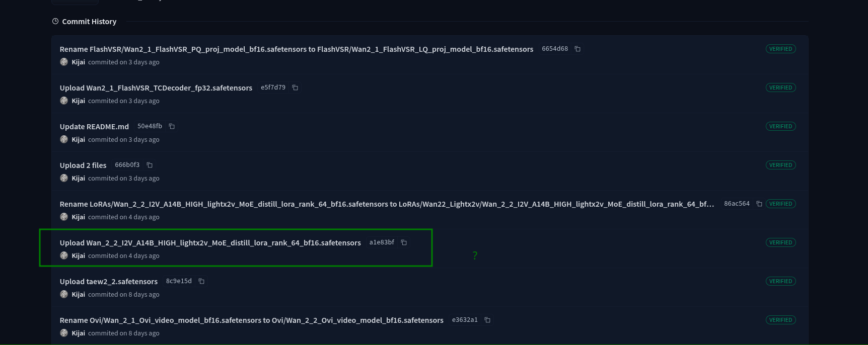Click VERIFIED badge on taew2_2 commit
This screenshot has width=868, height=345.
pyautogui.click(x=780, y=281)
